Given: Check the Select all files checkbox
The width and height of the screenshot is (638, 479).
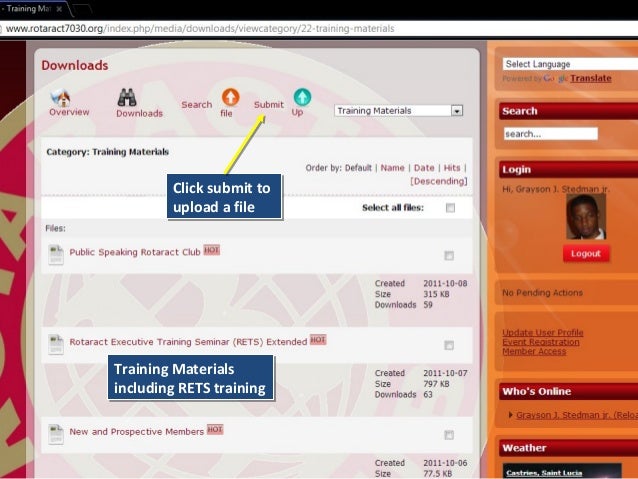Looking at the screenshot, I should [x=450, y=208].
